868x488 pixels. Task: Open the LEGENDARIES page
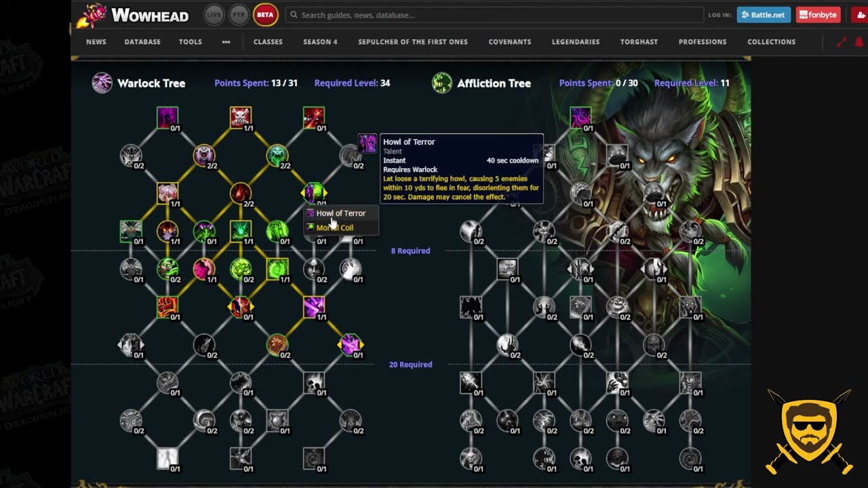(x=576, y=42)
